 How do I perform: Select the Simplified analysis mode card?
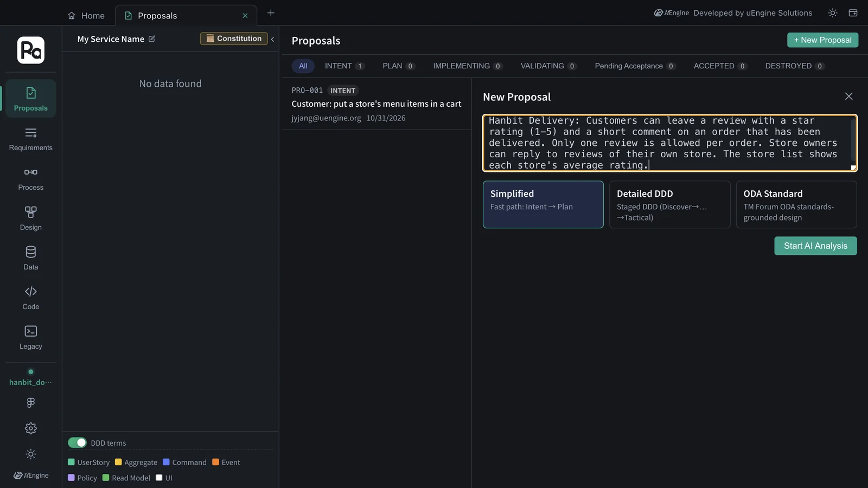543,204
